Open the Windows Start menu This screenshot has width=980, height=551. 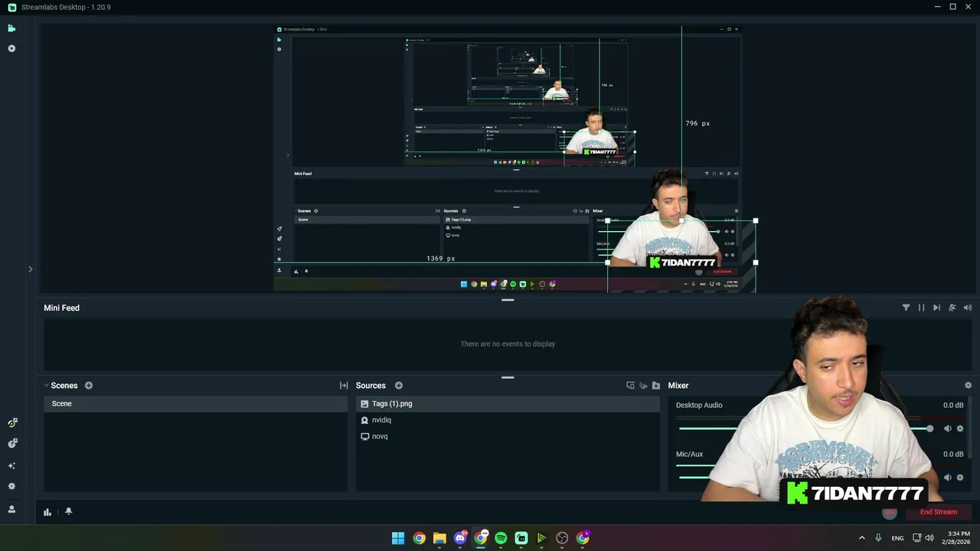398,538
